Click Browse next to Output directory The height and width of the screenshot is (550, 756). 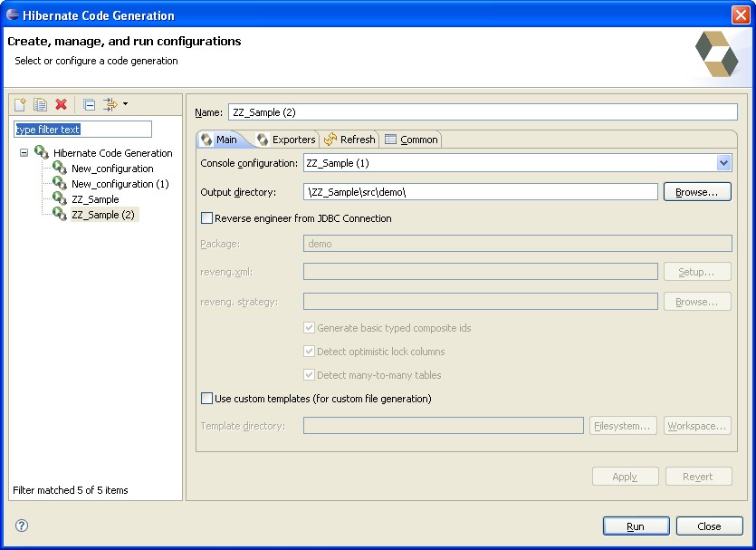coord(696,192)
